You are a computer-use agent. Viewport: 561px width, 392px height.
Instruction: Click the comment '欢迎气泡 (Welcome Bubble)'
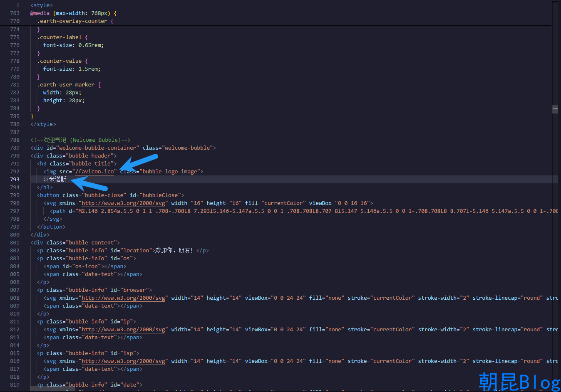(82, 140)
